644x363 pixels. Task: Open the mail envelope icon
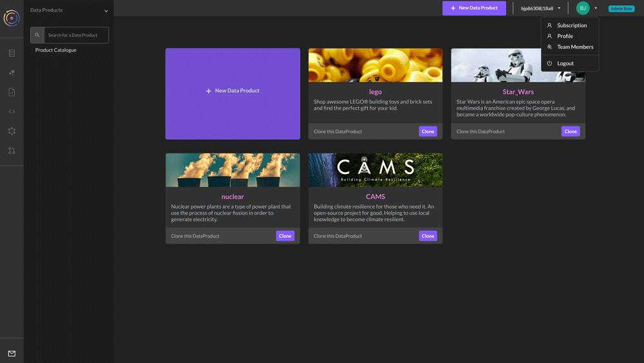12,353
